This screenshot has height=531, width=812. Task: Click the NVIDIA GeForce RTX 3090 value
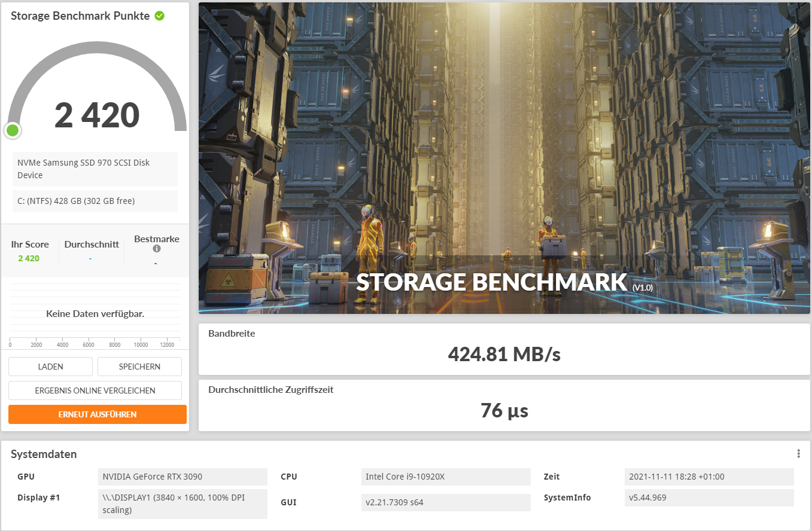tap(183, 477)
